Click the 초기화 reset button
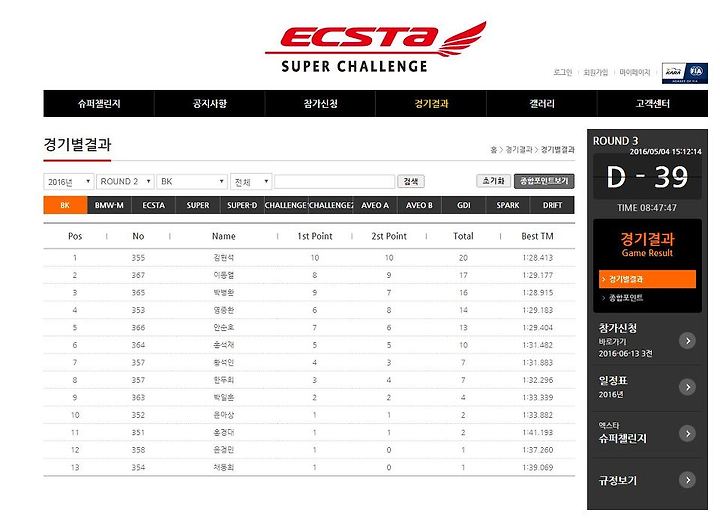This screenshot has height=528, width=720. coord(493,181)
